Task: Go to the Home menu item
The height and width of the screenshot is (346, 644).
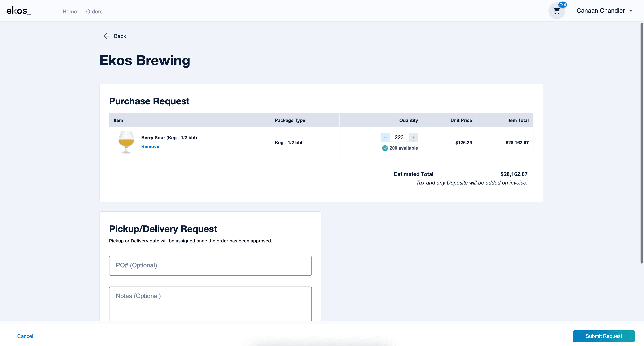Action: pyautogui.click(x=70, y=12)
